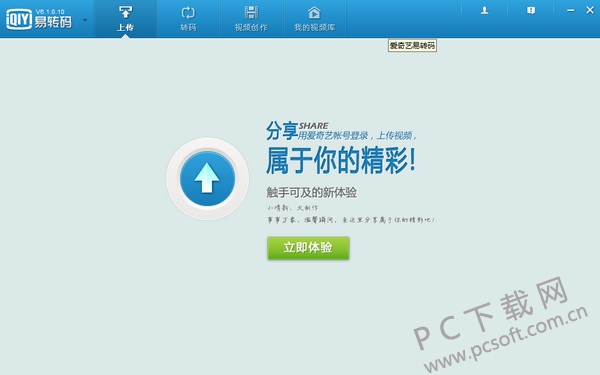Click the V6.1.0.10 version label
This screenshot has height=375, width=600.
point(50,12)
